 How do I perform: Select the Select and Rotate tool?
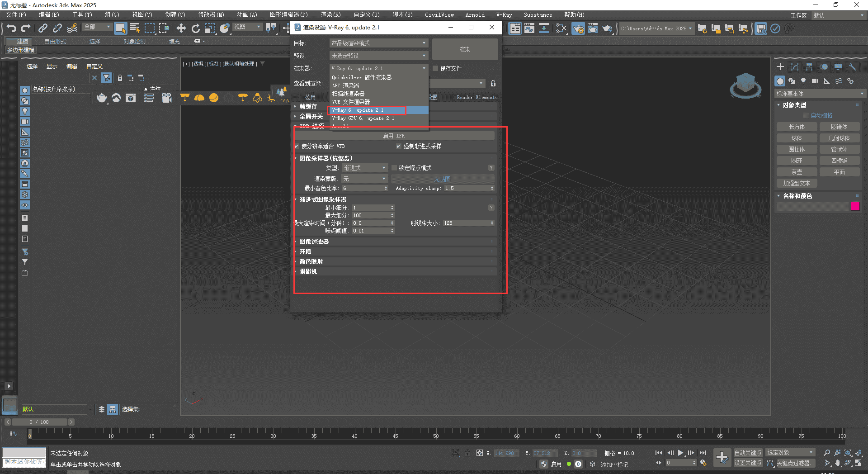[x=195, y=28]
